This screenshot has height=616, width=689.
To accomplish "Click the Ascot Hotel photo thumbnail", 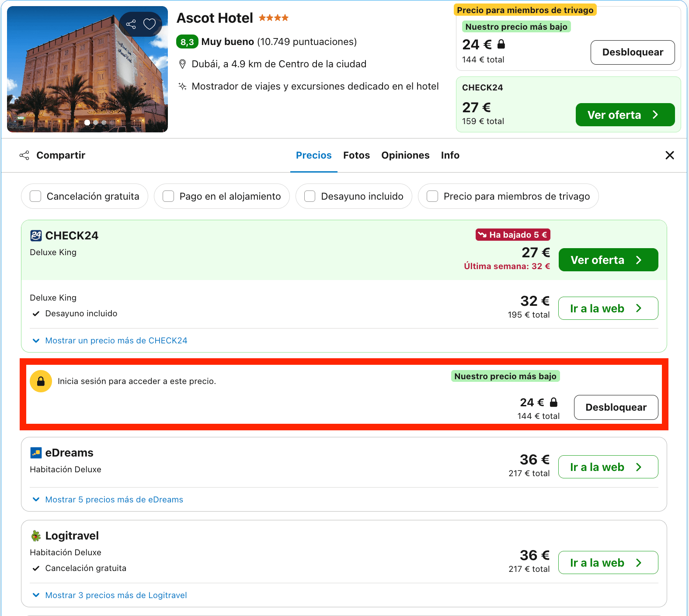I will coord(87,69).
